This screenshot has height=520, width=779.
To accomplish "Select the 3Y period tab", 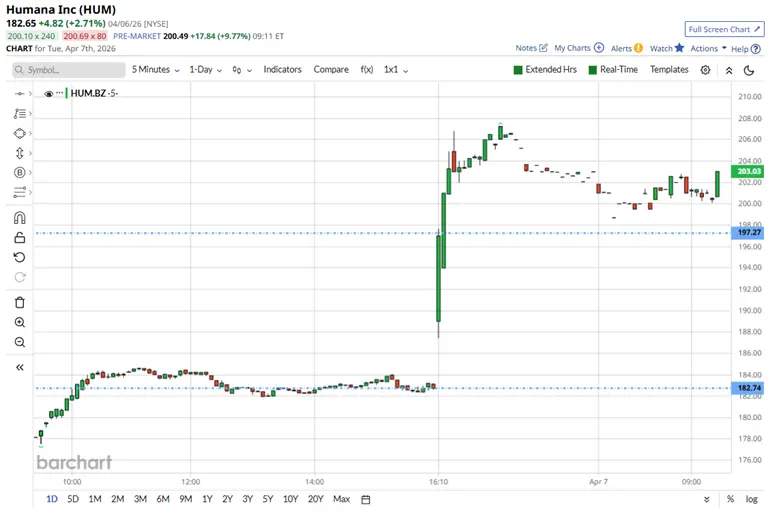I will (x=247, y=499).
